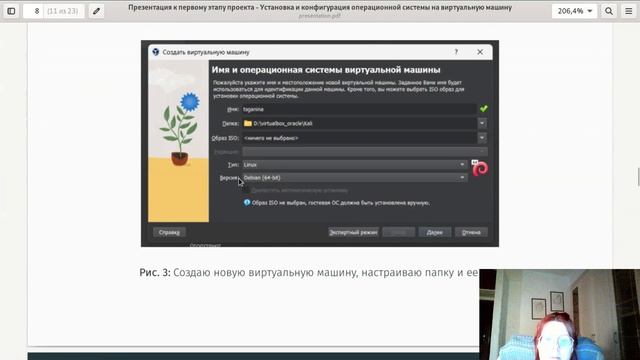This screenshot has width=640, height=360.
Task: Click the dialog heading Имя и операционная системы
Action: pyautogui.click(x=326, y=70)
